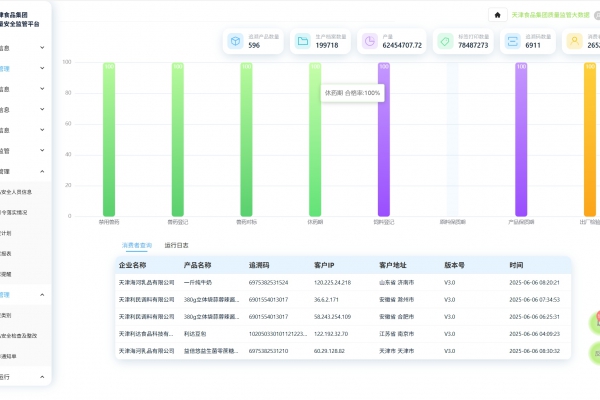This screenshot has height=400, width=600.
Task: Collapse the blue 管理 section above 类别
Action: pyautogui.click(x=42, y=295)
